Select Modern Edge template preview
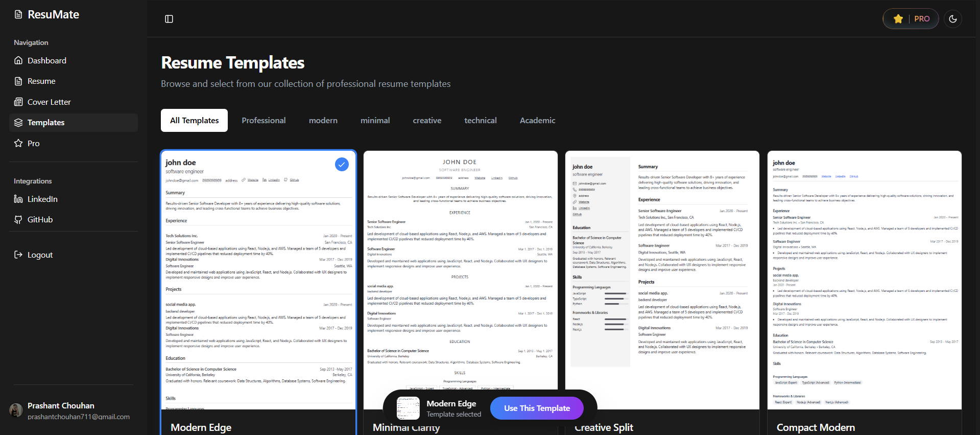This screenshot has height=435, width=980. 258,280
